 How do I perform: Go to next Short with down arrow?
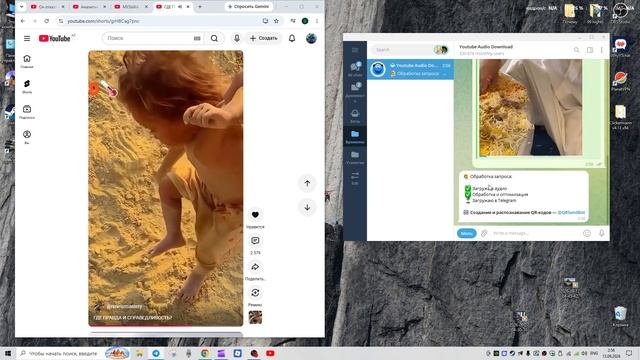[x=307, y=207]
